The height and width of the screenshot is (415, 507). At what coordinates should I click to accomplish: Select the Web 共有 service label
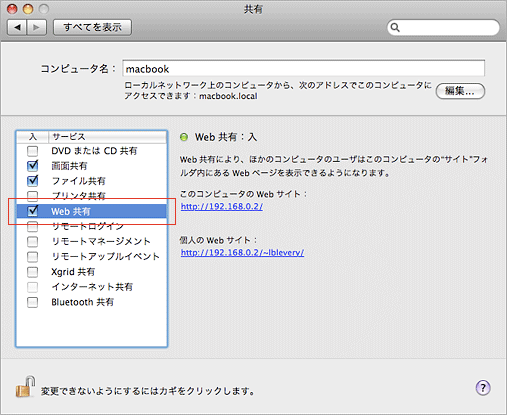pyautogui.click(x=71, y=211)
